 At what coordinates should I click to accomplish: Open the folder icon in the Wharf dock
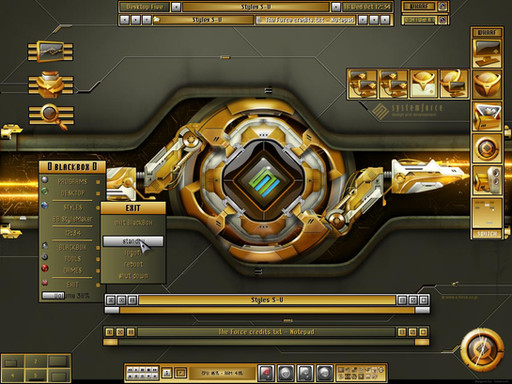(x=487, y=116)
